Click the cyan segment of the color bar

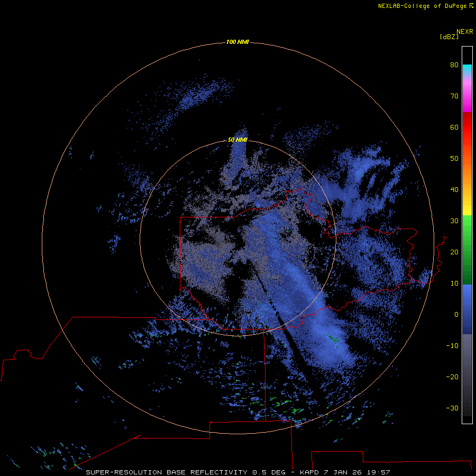coord(467,68)
